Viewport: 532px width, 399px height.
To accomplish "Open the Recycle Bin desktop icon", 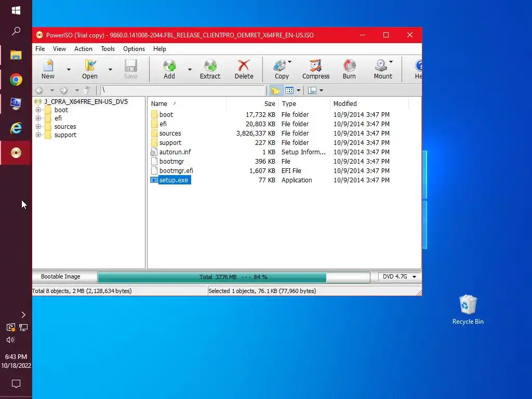I will tap(468, 310).
